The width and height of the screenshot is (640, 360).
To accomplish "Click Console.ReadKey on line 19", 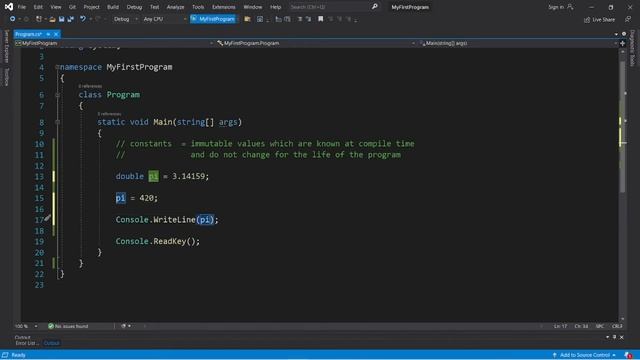I will click(151, 241).
